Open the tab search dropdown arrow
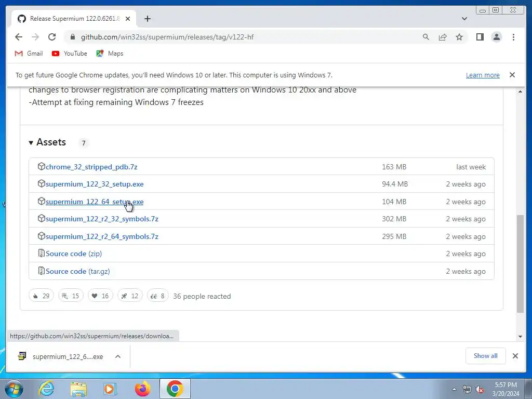 click(x=464, y=19)
